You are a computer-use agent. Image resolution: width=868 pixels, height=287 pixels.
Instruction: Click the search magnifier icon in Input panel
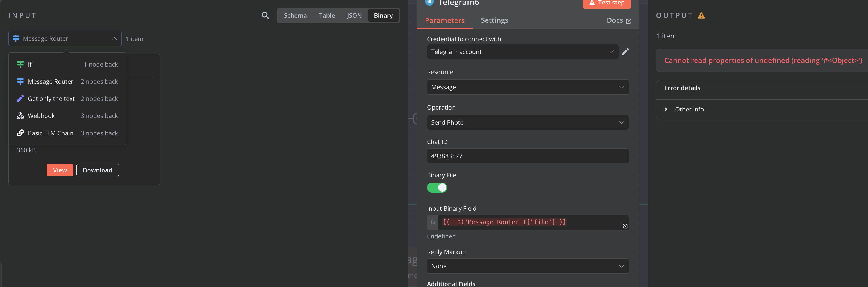pos(265,15)
